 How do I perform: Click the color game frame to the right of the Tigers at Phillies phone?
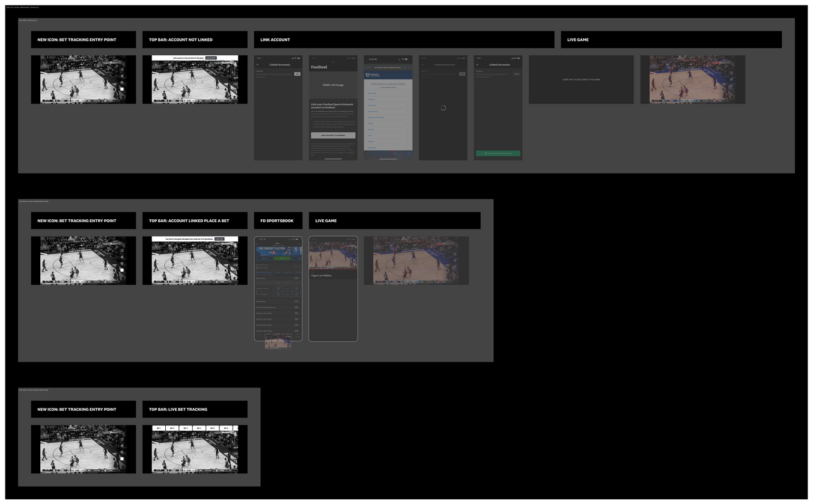(416, 260)
